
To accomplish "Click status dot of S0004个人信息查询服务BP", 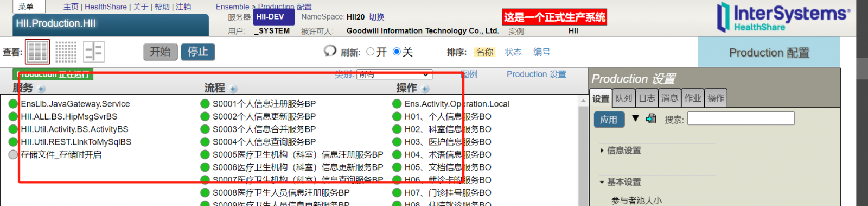I will pos(205,141).
